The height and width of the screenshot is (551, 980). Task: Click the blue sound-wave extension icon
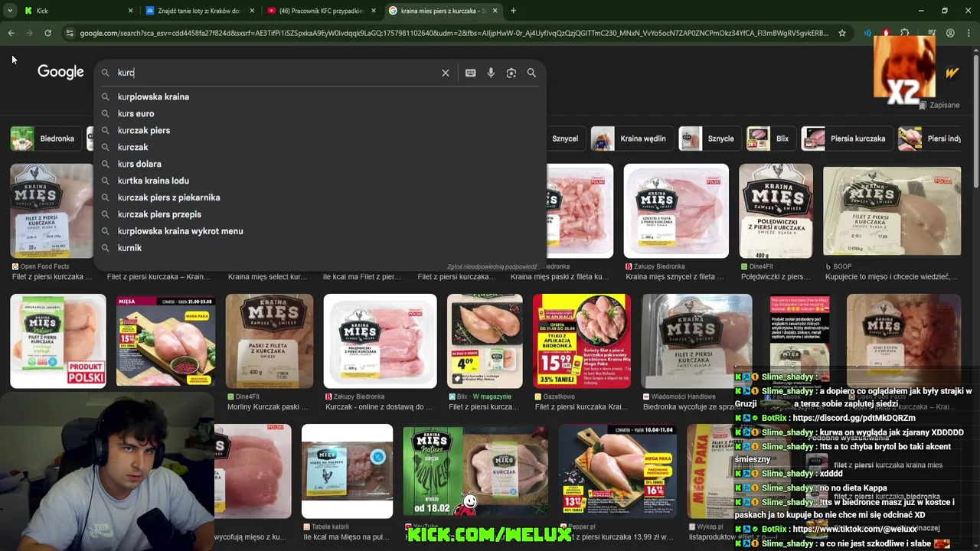click(x=867, y=33)
